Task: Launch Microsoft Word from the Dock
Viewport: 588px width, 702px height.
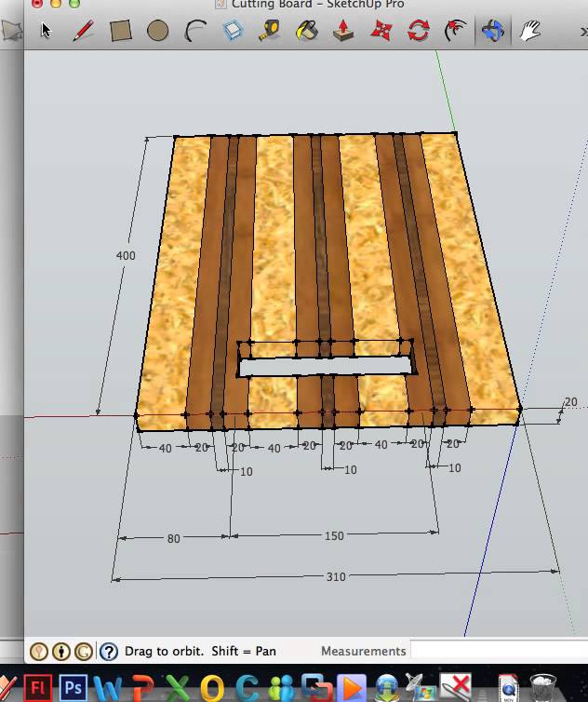Action: pos(107,687)
